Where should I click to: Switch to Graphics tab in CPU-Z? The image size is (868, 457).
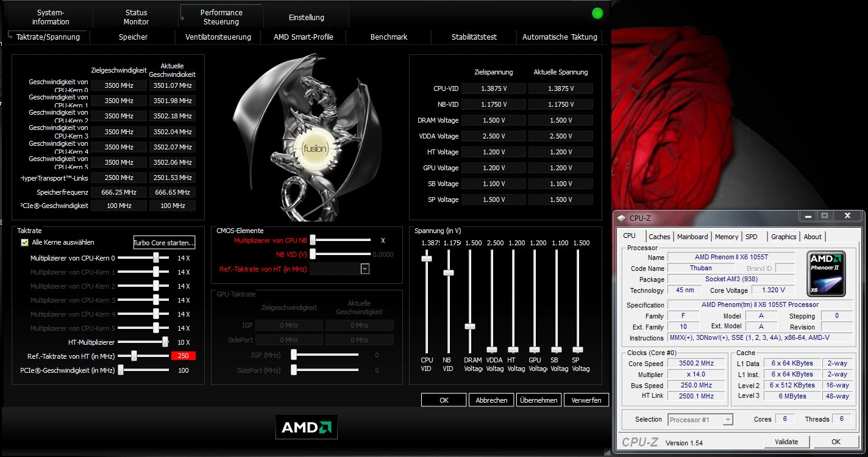tap(783, 237)
